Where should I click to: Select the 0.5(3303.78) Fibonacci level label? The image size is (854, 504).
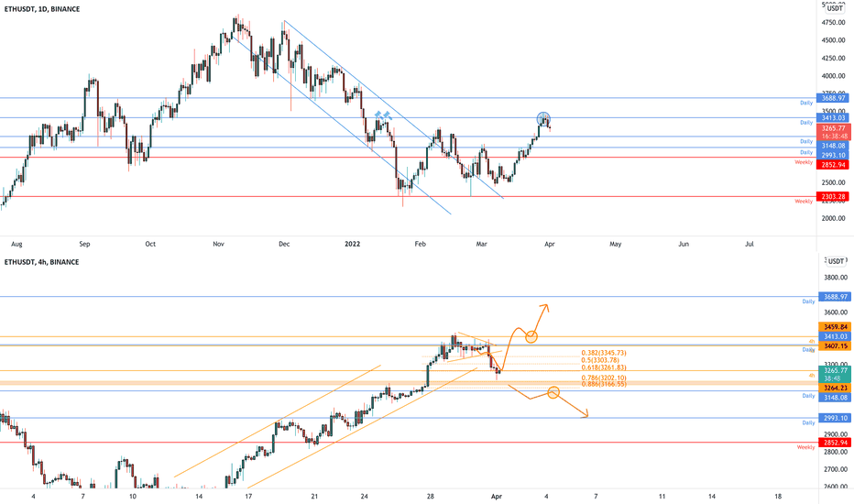pos(599,360)
